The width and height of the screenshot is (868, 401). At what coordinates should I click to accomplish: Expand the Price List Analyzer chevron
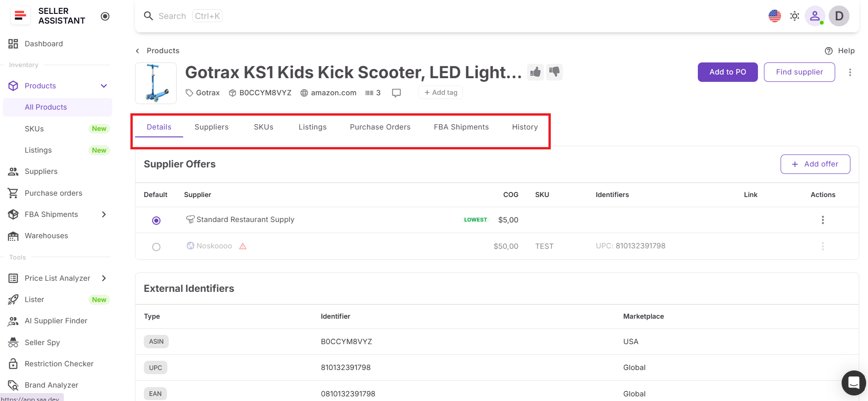pyautogui.click(x=104, y=278)
